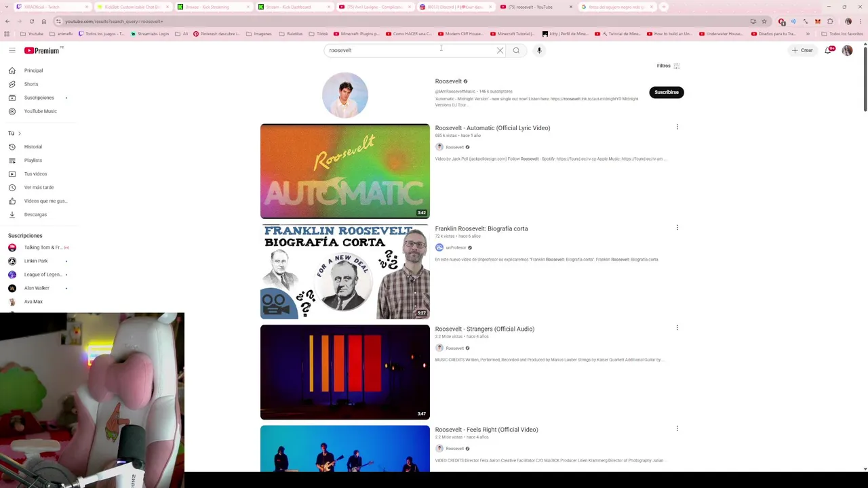The width and height of the screenshot is (868, 488).
Task: Open options for Feels Right video
Action: click(x=677, y=428)
